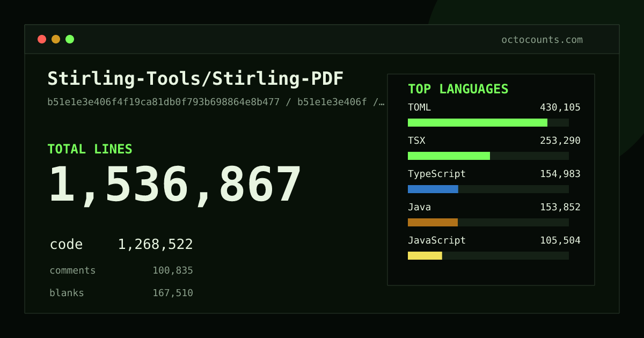644x338 pixels.
Task: Click the code label
Action: click(66, 245)
